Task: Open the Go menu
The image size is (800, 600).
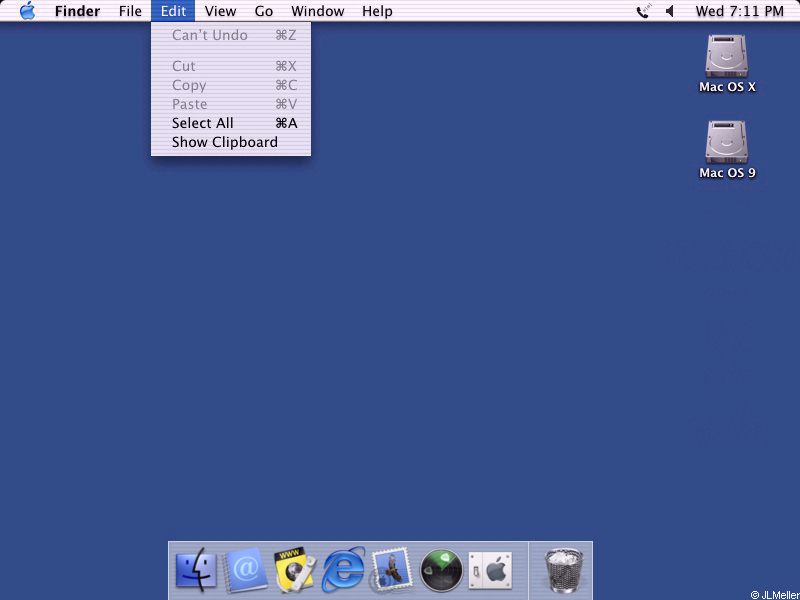Action: point(264,11)
